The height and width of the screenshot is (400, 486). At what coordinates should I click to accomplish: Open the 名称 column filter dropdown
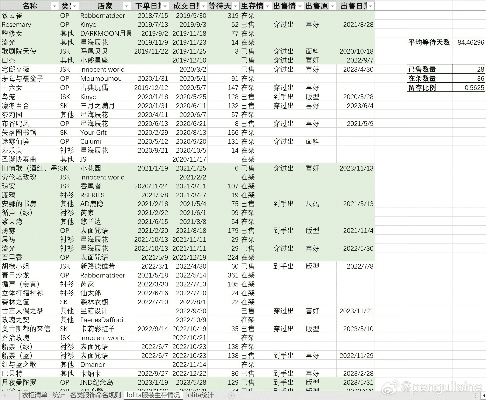[x=54, y=6]
